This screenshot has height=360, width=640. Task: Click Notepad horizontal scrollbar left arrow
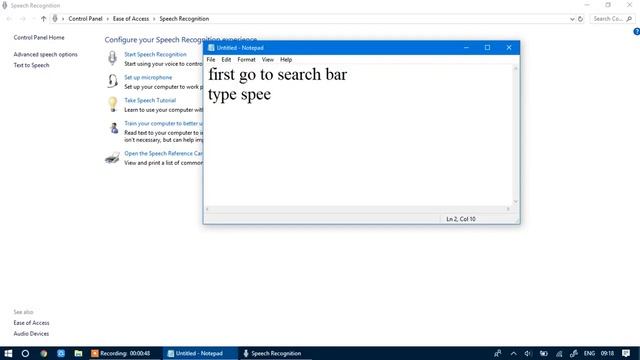(x=207, y=209)
